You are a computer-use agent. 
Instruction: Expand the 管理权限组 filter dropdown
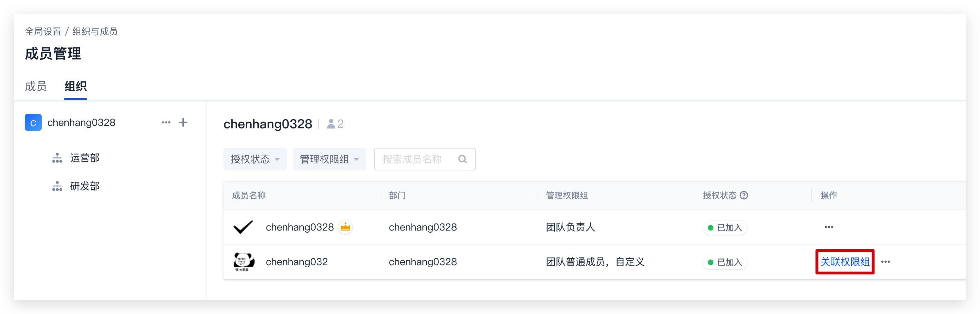[x=329, y=159]
